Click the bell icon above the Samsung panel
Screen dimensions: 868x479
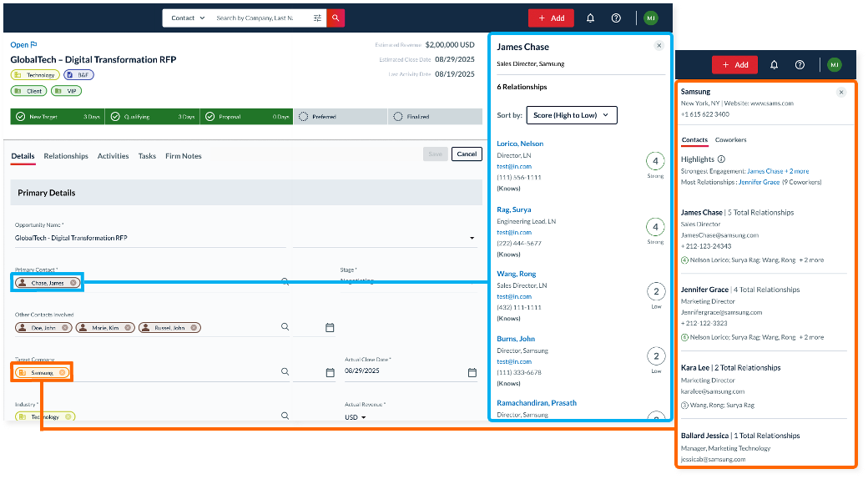pos(774,65)
